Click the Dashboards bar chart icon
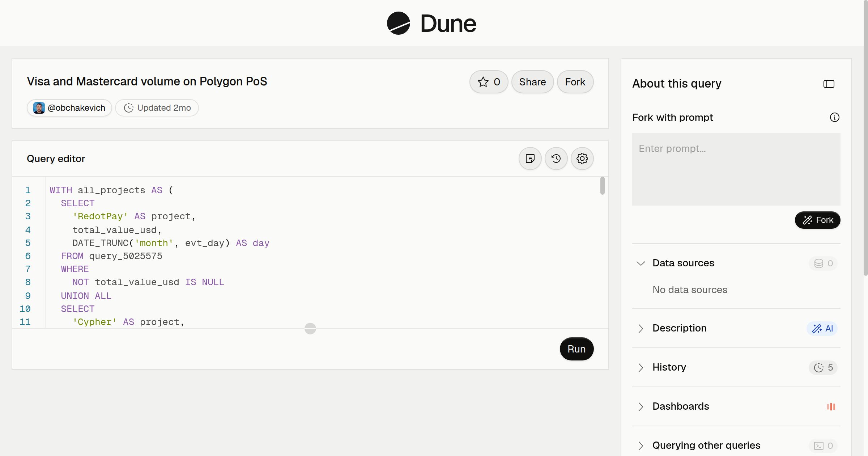 pyautogui.click(x=831, y=406)
